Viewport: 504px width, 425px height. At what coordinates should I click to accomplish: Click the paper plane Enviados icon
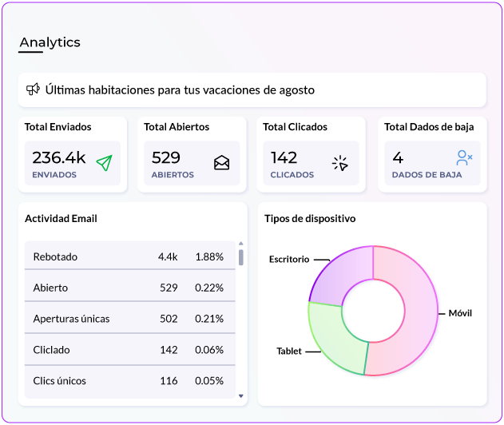(x=103, y=163)
